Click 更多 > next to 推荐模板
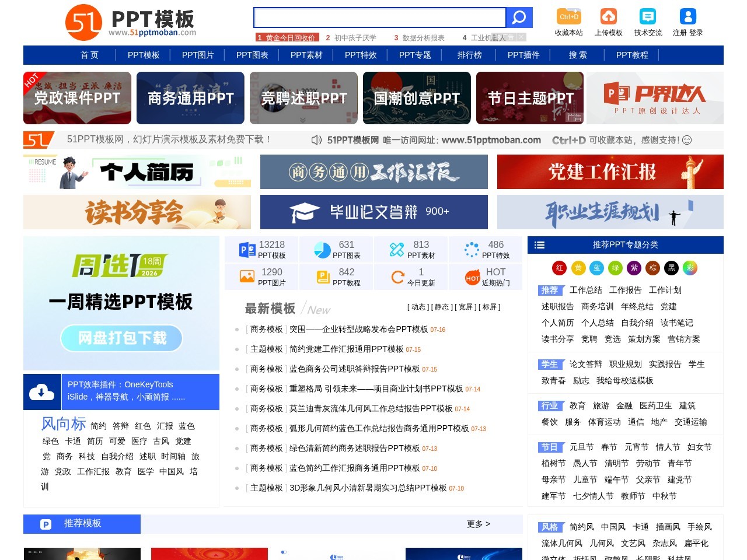Viewport: 747px width, 560px height. 479,524
